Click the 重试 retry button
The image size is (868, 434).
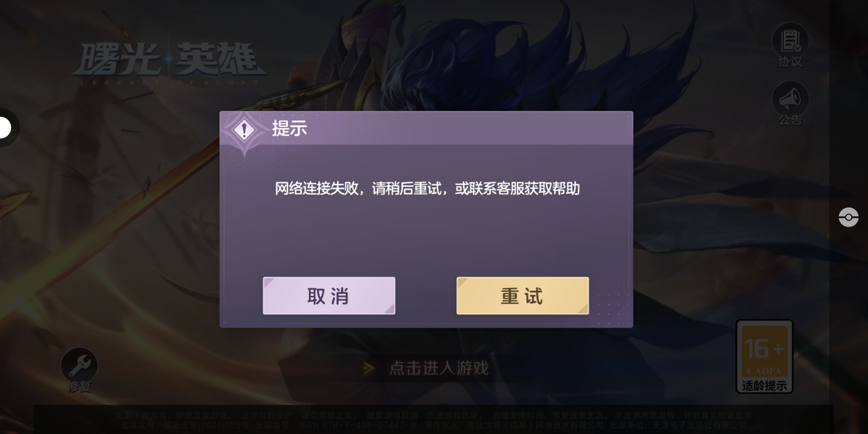coord(522,296)
